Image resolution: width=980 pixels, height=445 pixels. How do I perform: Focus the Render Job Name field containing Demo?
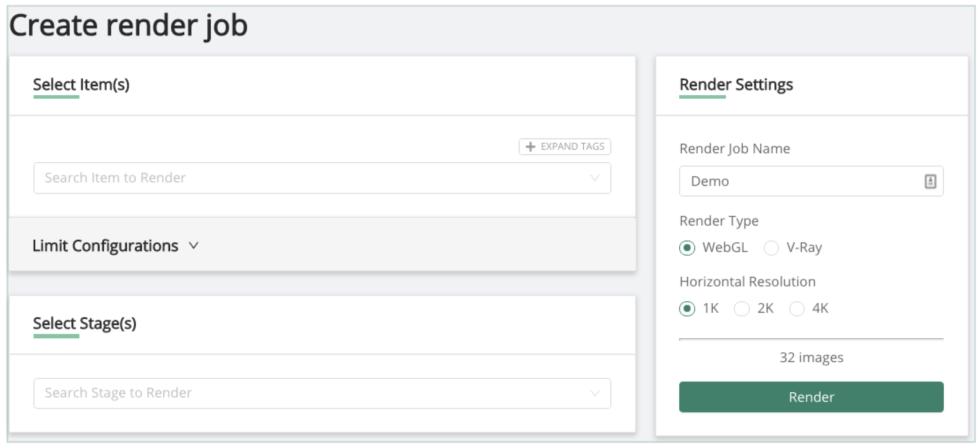coord(798,181)
